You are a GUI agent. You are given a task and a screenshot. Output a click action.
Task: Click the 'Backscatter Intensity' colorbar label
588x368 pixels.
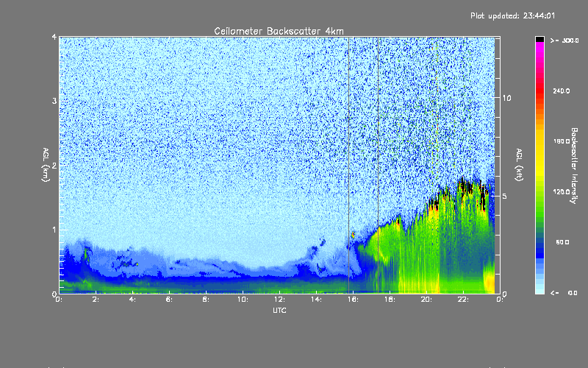(x=574, y=166)
